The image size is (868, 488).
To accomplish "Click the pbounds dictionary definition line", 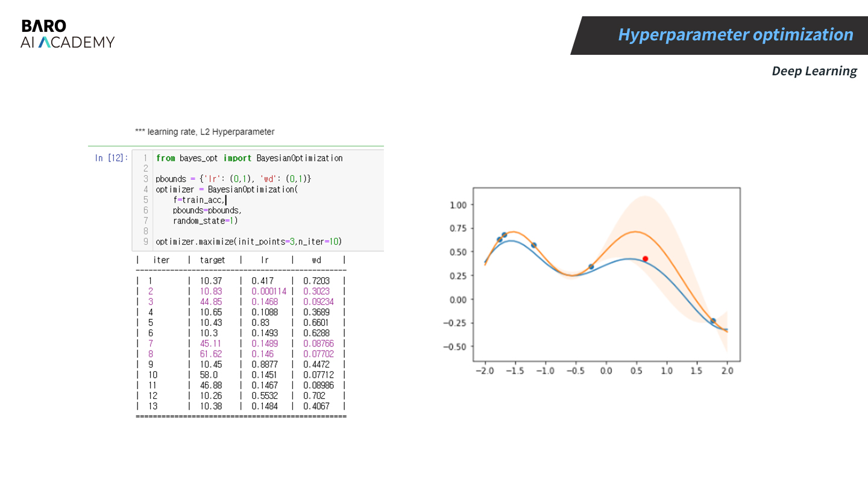I will [233, 179].
